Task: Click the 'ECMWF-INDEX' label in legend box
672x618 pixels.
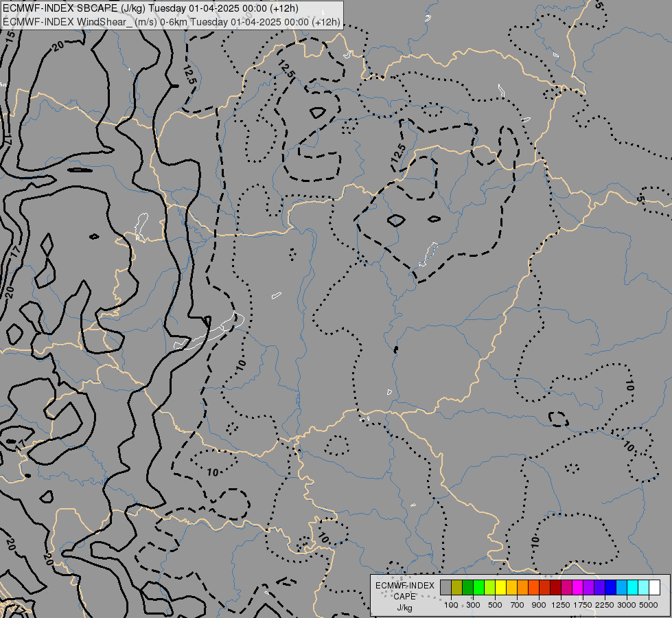Action: coord(404,586)
